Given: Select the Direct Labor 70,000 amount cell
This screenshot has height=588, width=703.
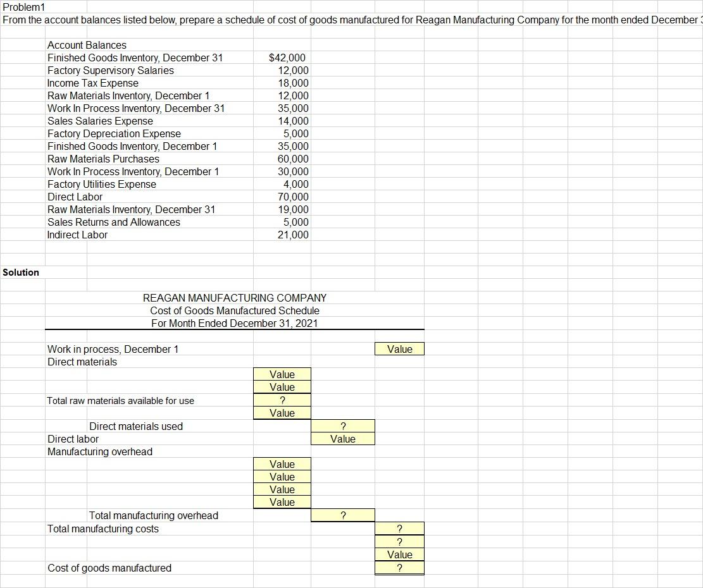Looking at the screenshot, I should 294,197.
